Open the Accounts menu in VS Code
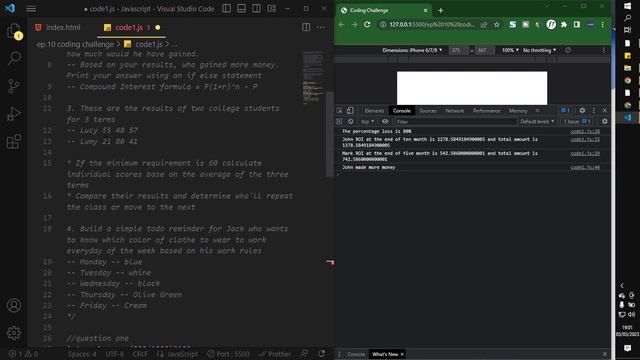 pyautogui.click(x=14, y=305)
